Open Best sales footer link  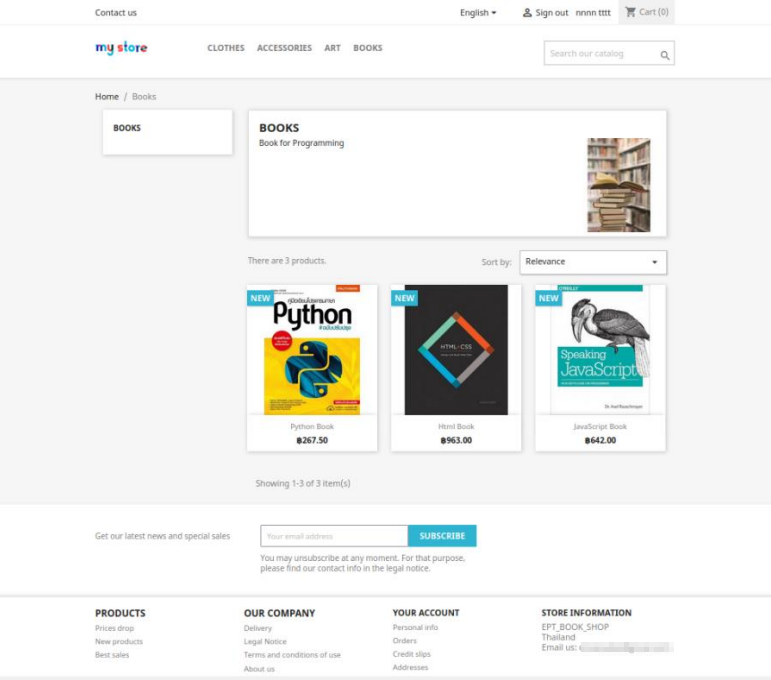112,654
